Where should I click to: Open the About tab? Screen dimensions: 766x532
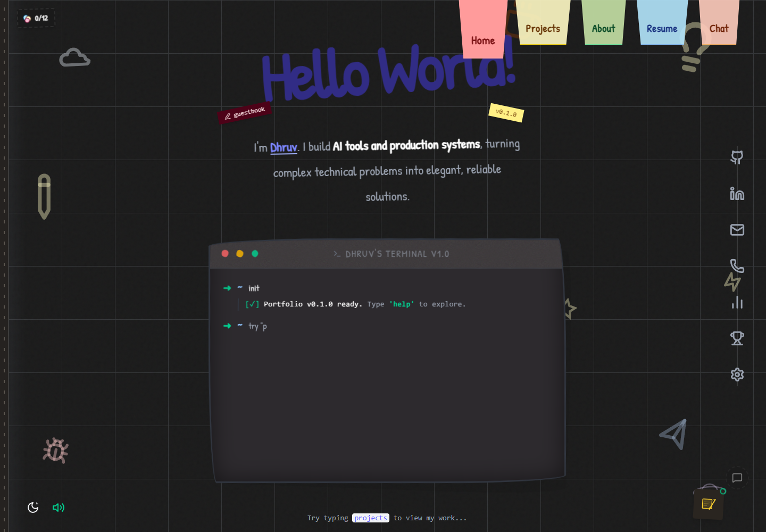click(603, 28)
